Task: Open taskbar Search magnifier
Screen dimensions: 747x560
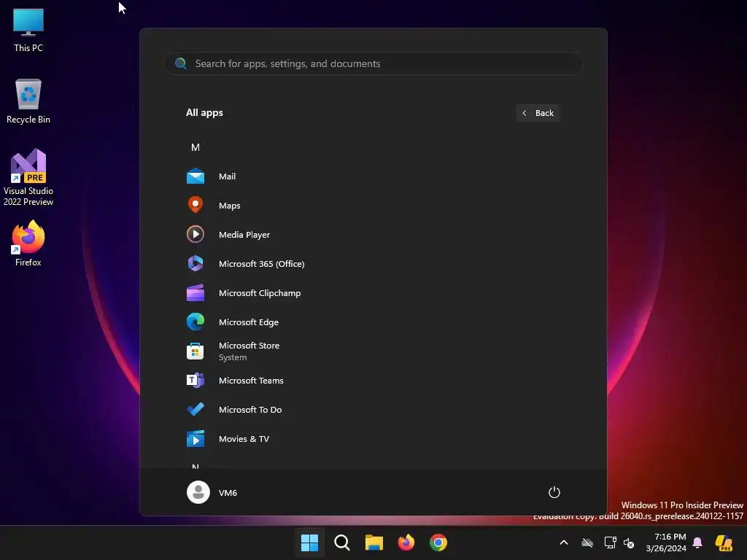Action: coord(341,542)
